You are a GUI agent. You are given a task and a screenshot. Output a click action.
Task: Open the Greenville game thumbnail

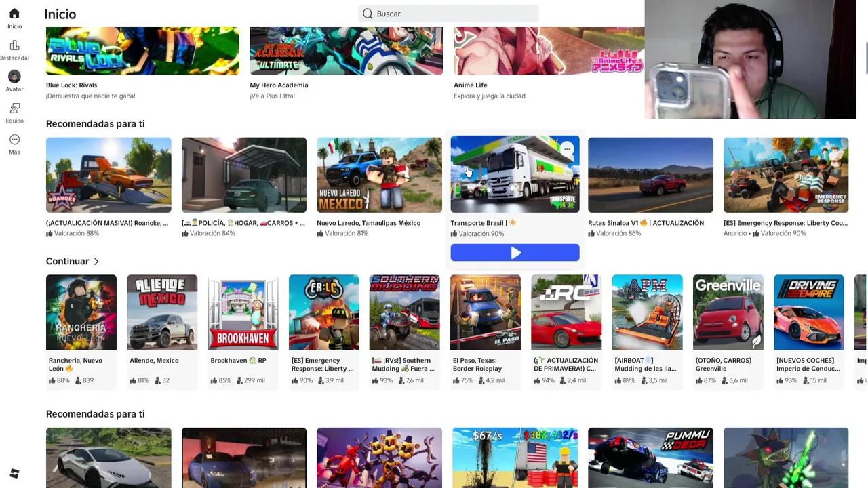(x=728, y=312)
